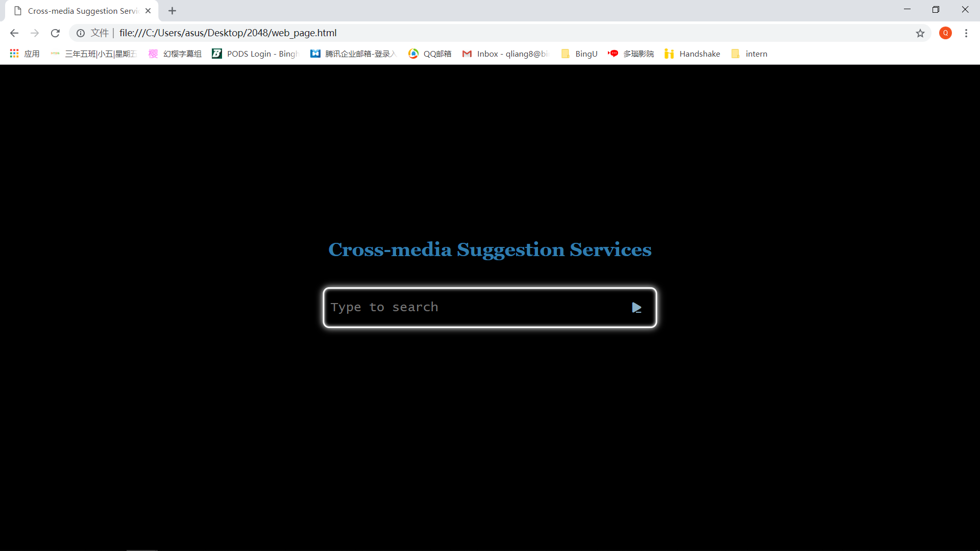Screen dimensions: 980x551
Task: Open the Handshake bookmark
Action: coord(693,54)
